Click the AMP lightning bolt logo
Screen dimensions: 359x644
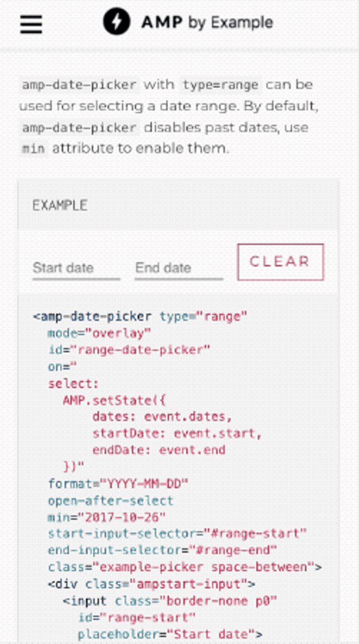[x=115, y=22]
